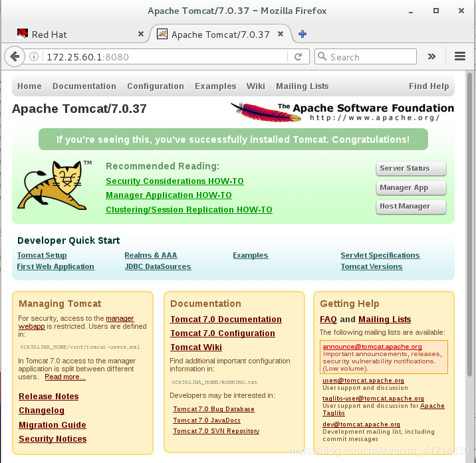The width and height of the screenshot is (476, 463).
Task: Open the Servlet Specifications link
Action: [380, 255]
